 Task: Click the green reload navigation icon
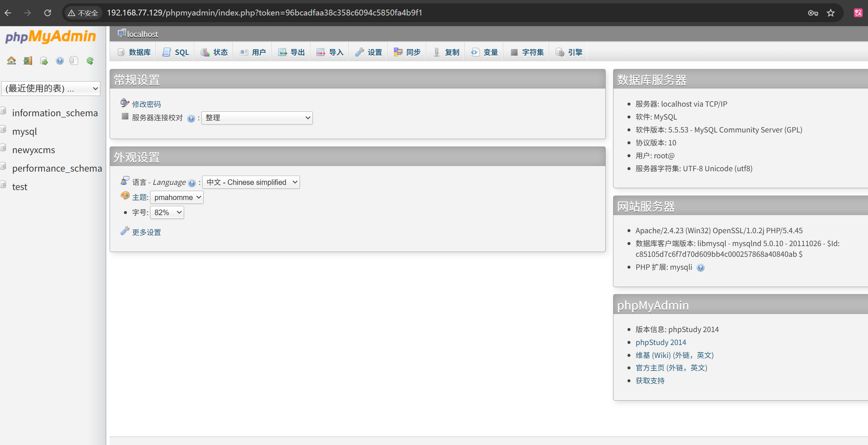[x=90, y=61]
